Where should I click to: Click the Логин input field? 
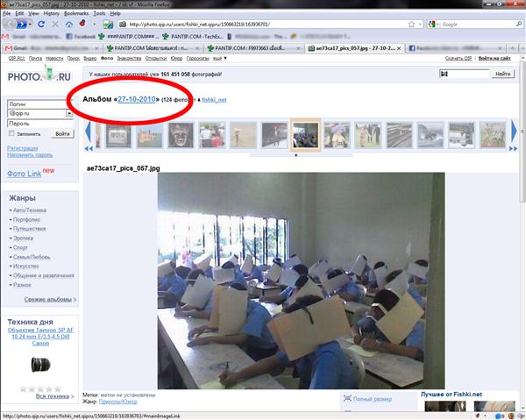point(40,104)
